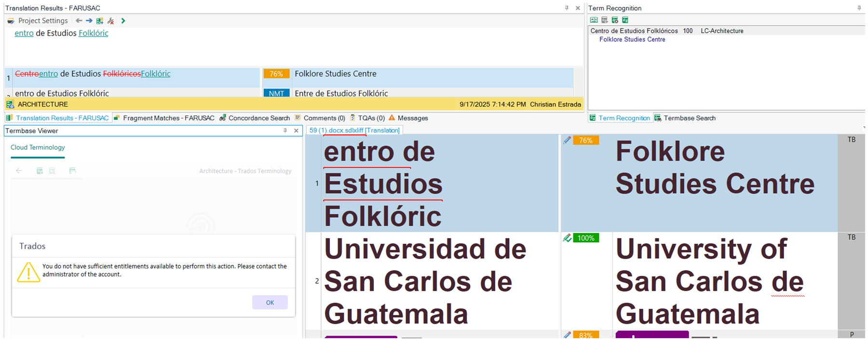Screen dimensions: 868x341
Task: Select the NMT result Entre de Estudios Folklóric
Action: tap(341, 93)
